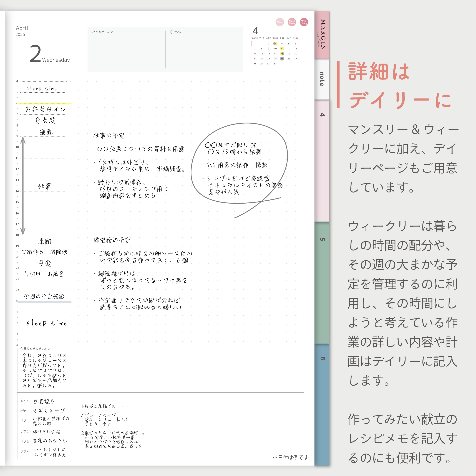Click gray-circled date 25 in mini calendar
The height and width of the screenshot is (476, 476).
[x=282, y=59]
